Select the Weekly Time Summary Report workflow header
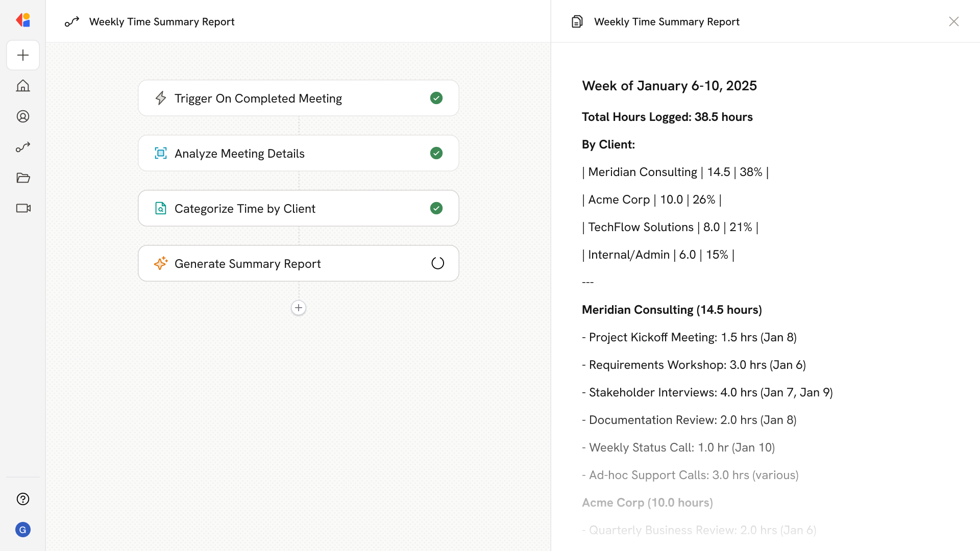This screenshot has width=980, height=551. [x=161, y=21]
